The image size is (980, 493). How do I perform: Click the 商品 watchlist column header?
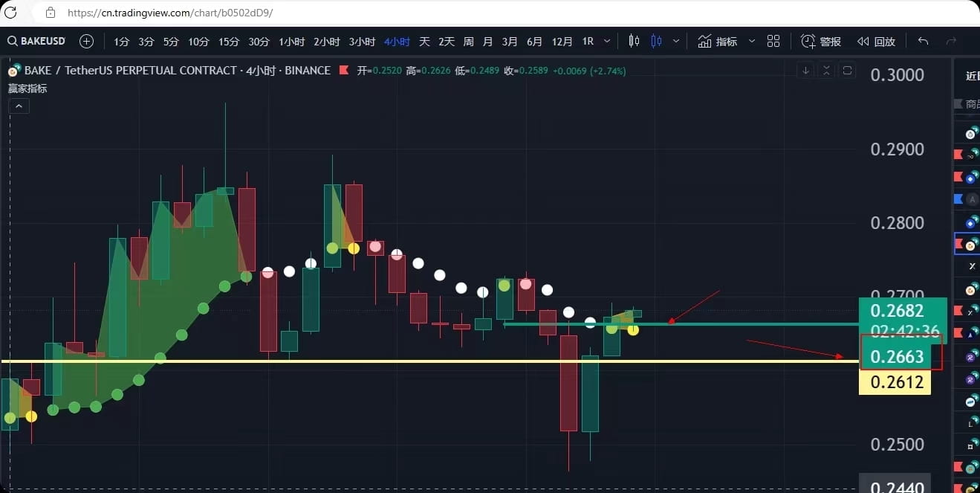[x=972, y=104]
